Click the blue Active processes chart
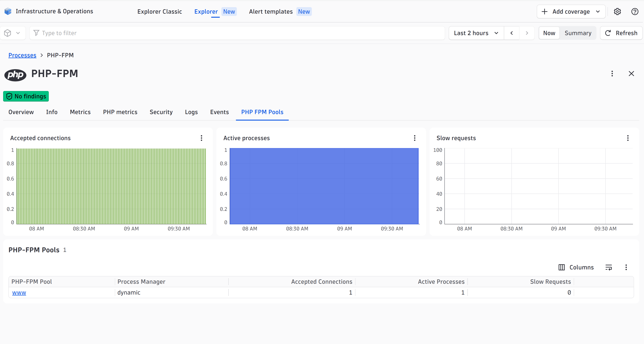Screen dimensions: 644x344 click(324, 186)
